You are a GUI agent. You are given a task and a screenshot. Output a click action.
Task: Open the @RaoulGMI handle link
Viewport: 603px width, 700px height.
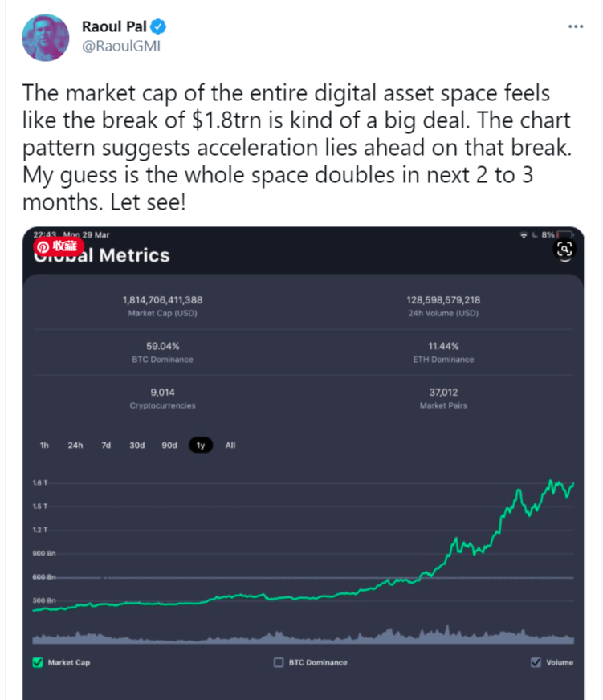pos(121,47)
